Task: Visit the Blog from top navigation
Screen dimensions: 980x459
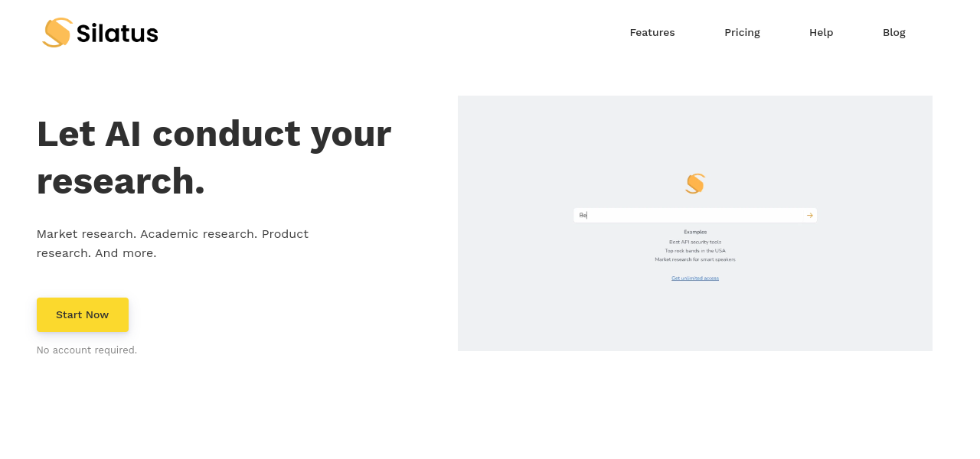Action: [893, 32]
